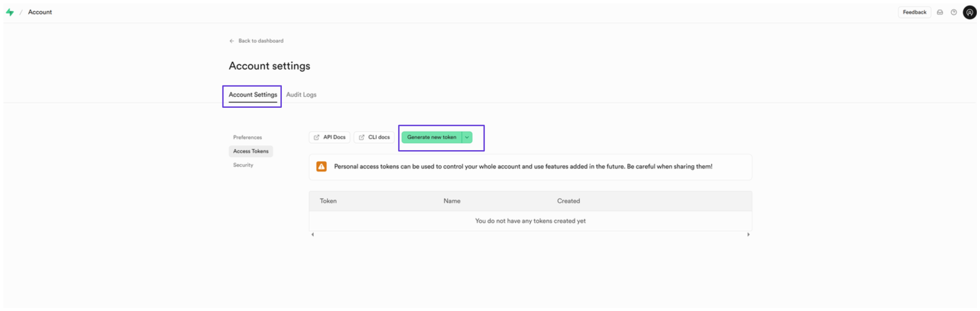Go Back to dashboard
Viewport: 980px width, 311px height.
260,41
